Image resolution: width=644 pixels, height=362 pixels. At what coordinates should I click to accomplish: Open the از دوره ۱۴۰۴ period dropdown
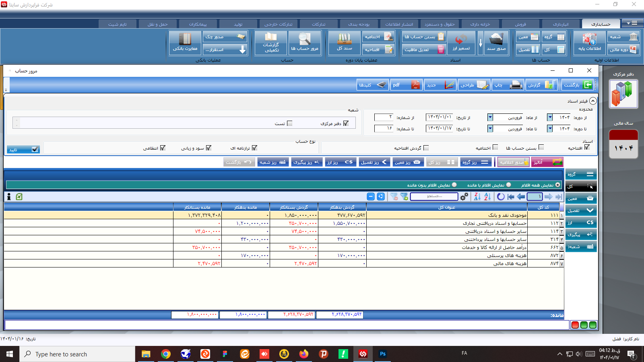[549, 117]
